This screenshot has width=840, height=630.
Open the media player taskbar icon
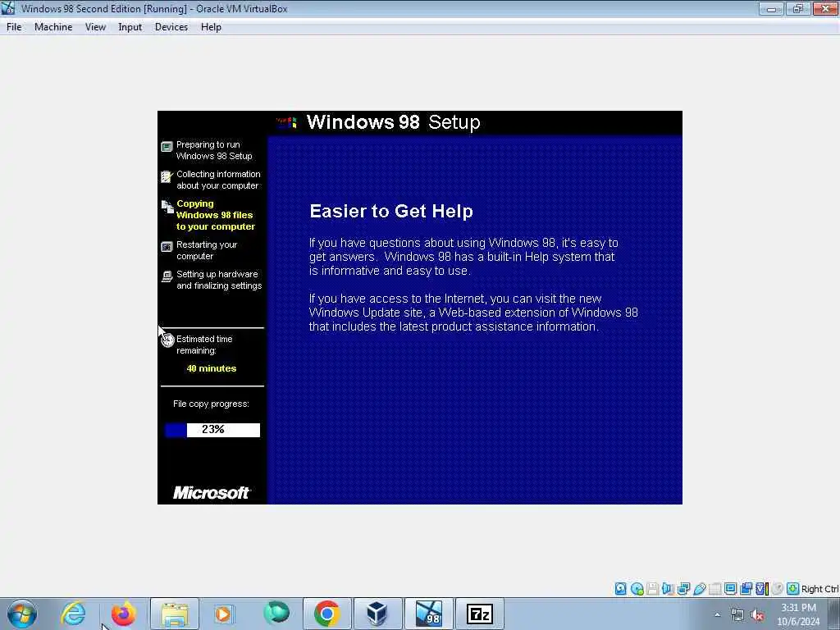(x=224, y=614)
